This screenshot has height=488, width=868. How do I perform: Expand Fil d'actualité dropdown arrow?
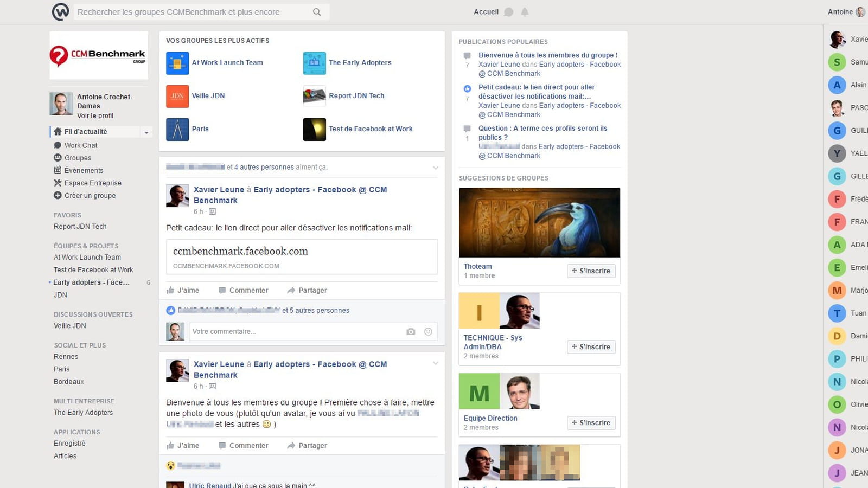(146, 132)
